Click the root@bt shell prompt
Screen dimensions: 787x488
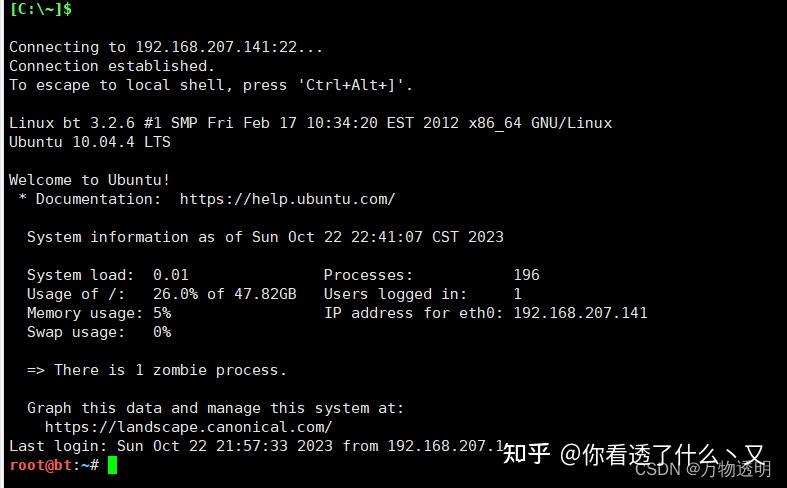[x=54, y=465]
